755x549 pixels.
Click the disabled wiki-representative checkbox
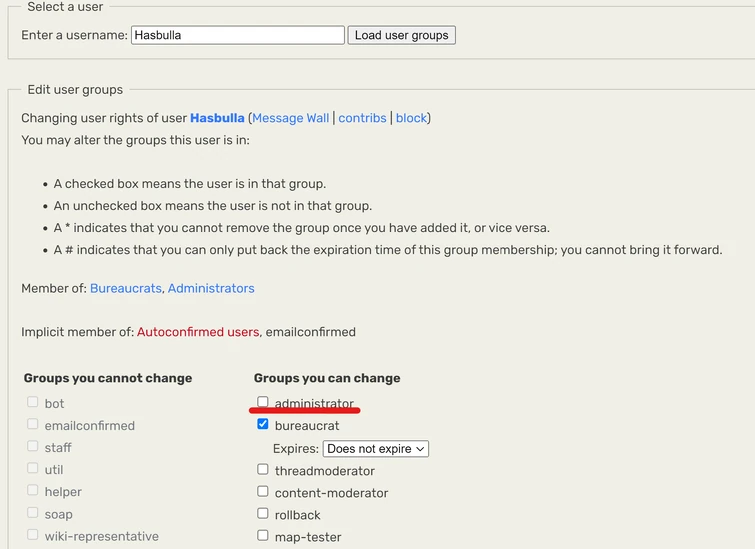point(33,535)
